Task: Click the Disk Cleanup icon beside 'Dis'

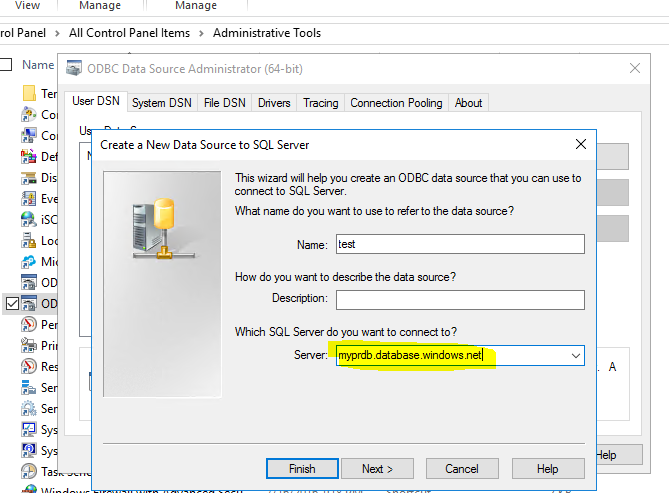Action: tap(29, 178)
